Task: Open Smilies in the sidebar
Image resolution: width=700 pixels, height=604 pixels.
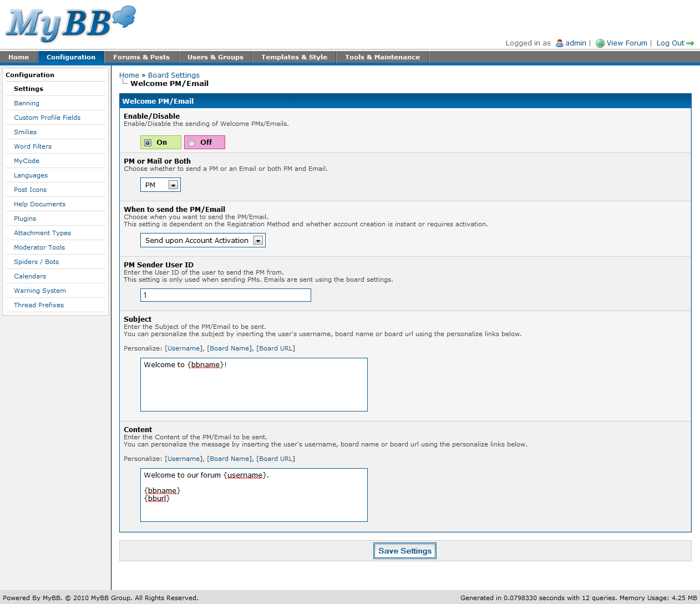Action: [26, 132]
